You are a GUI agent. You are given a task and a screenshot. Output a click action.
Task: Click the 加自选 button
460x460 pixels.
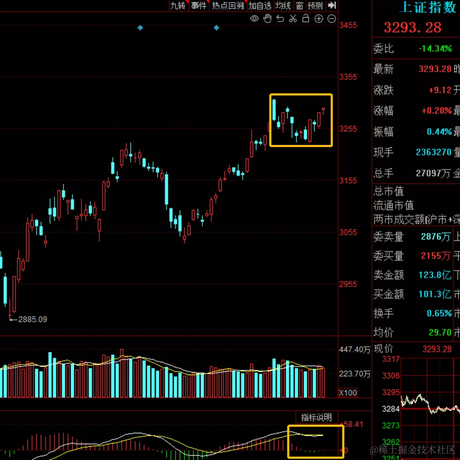(x=260, y=6)
